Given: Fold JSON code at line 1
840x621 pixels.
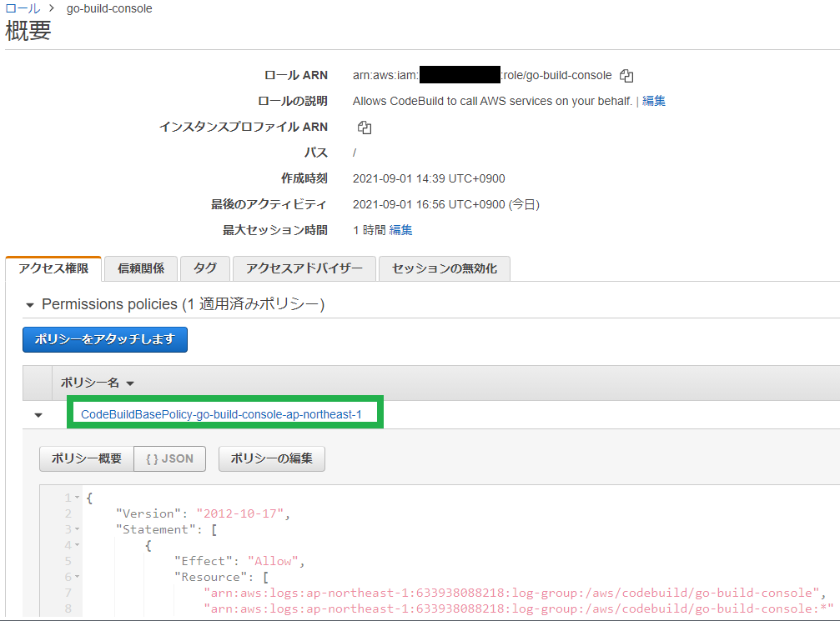Looking at the screenshot, I should click(x=77, y=498).
